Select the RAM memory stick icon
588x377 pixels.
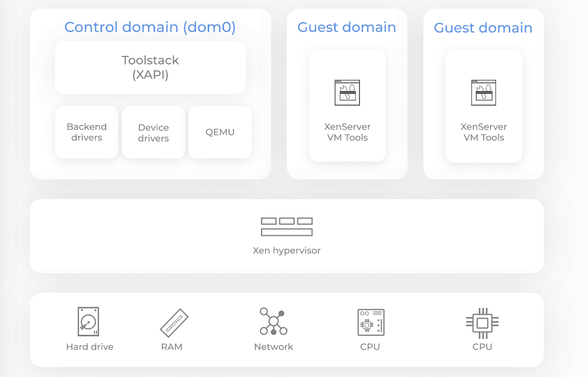click(174, 324)
